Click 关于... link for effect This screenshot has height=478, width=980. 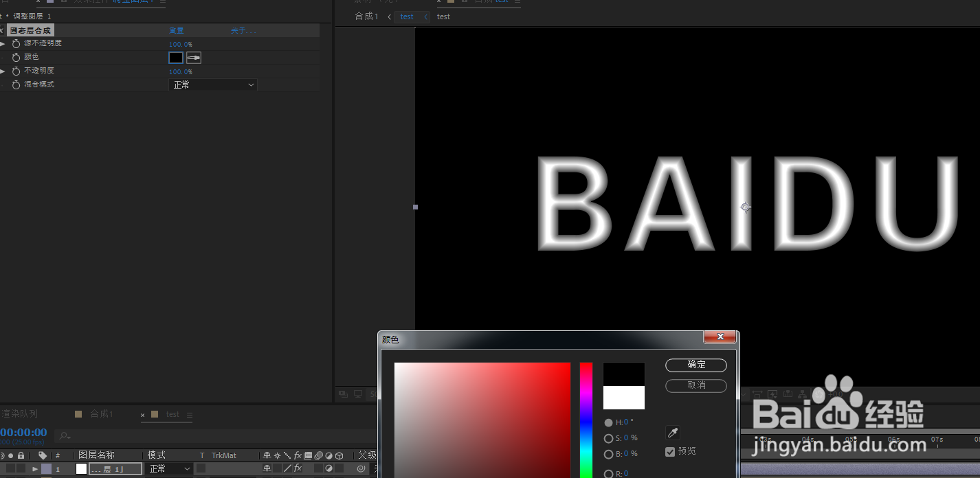pos(243,30)
